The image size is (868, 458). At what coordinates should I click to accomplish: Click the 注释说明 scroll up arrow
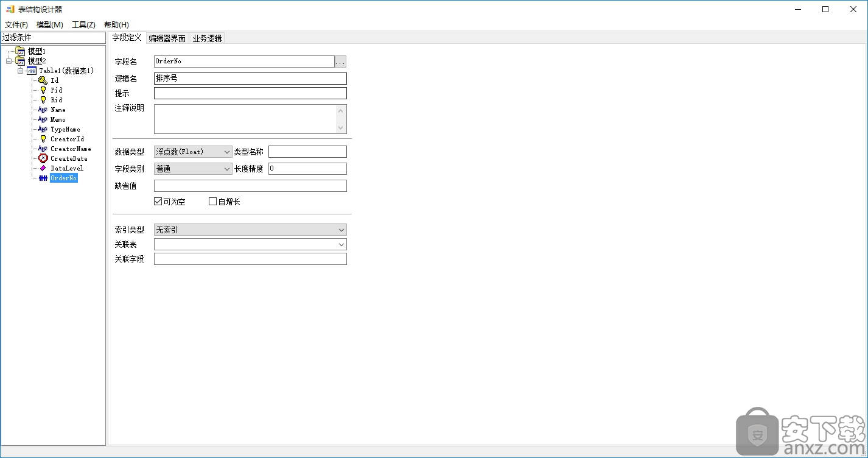[x=341, y=110]
